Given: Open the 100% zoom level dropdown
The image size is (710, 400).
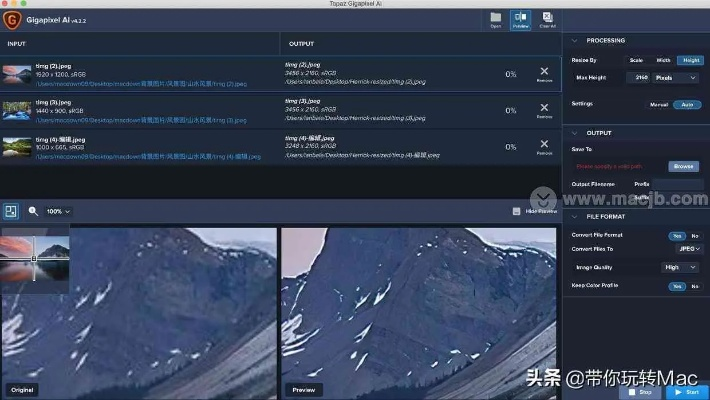Looking at the screenshot, I should click(59, 212).
